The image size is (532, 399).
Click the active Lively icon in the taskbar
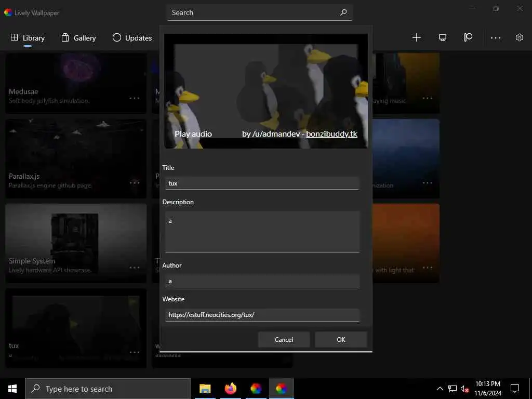pyautogui.click(x=281, y=389)
